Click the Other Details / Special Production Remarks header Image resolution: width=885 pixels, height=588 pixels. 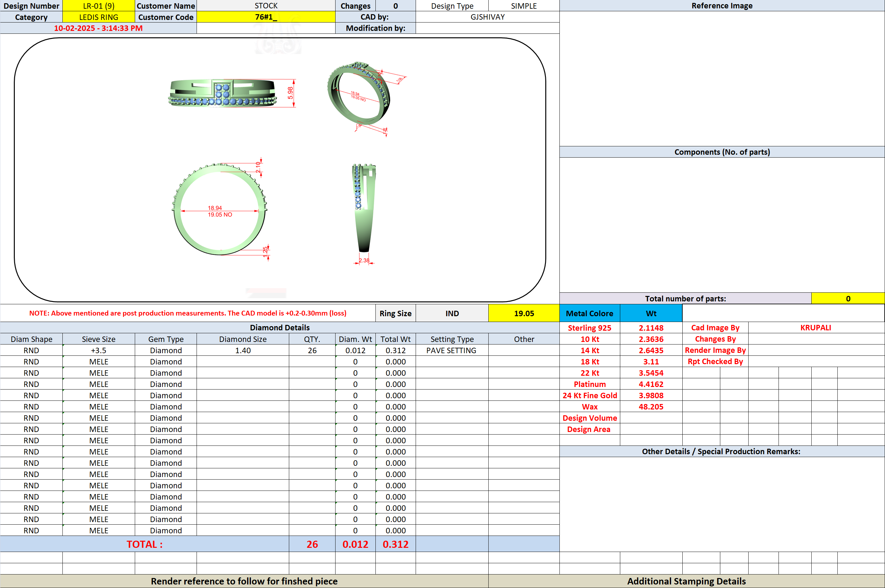click(x=722, y=451)
